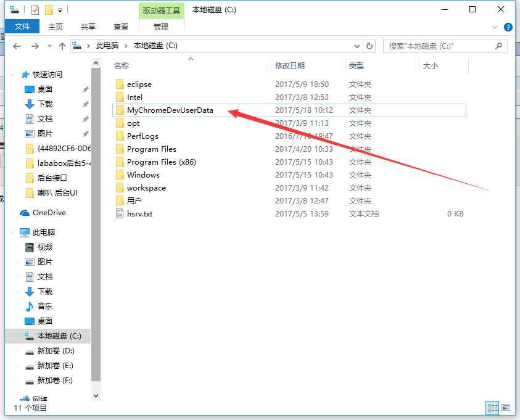The height and width of the screenshot is (420, 520).
Task: Open pinned 图片 under quick access
Action: point(45,134)
